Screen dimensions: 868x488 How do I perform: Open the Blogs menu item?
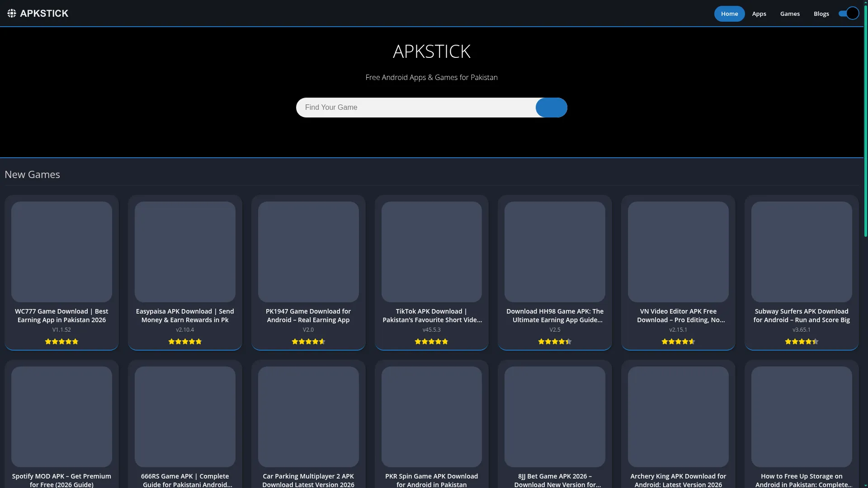821,14
